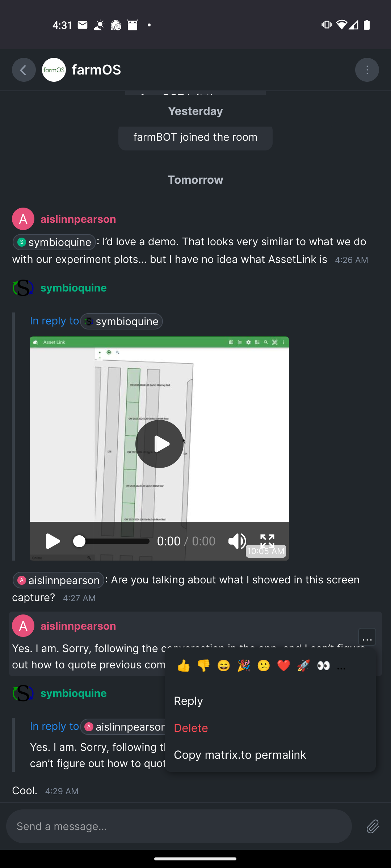Play the video using center play button

pyautogui.click(x=159, y=444)
